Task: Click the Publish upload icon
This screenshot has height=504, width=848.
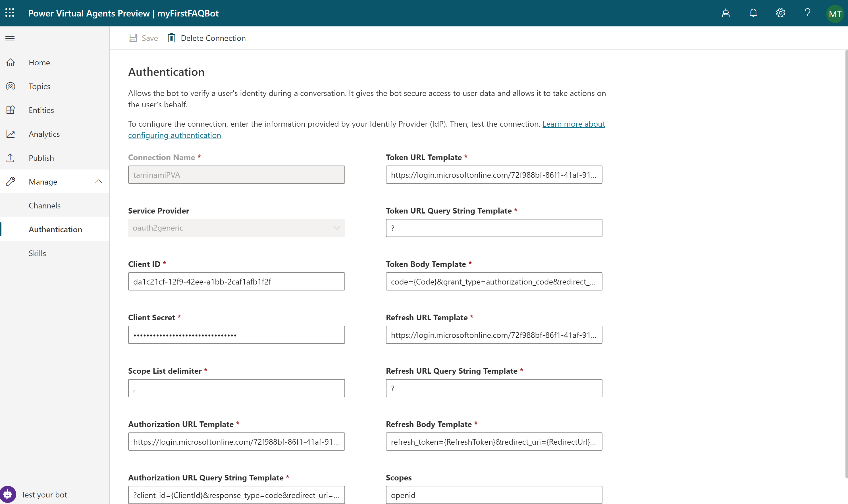Action: [x=11, y=158]
